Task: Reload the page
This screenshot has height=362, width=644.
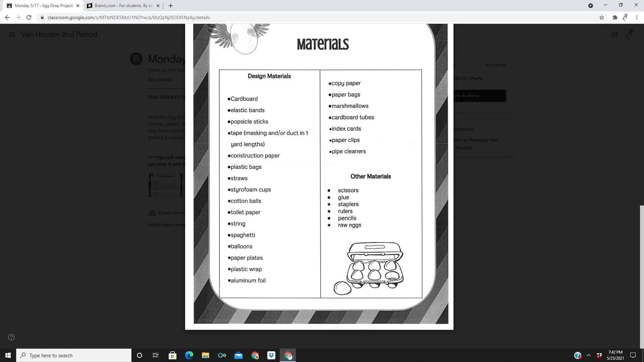Action: click(x=29, y=17)
